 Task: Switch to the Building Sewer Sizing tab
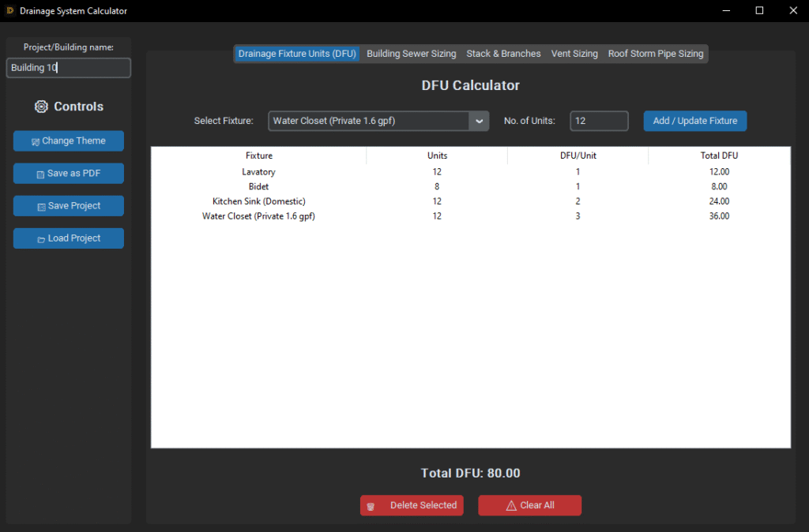click(x=411, y=54)
